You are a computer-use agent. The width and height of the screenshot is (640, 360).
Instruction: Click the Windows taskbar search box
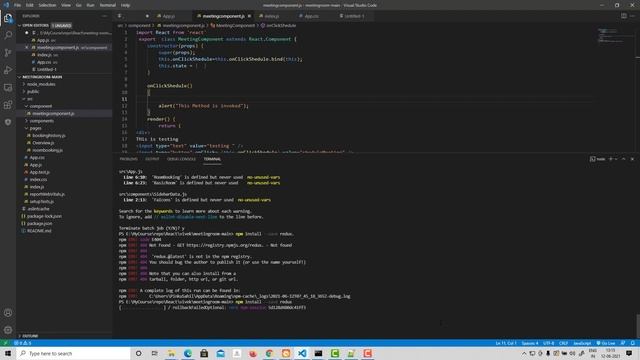click(73, 353)
